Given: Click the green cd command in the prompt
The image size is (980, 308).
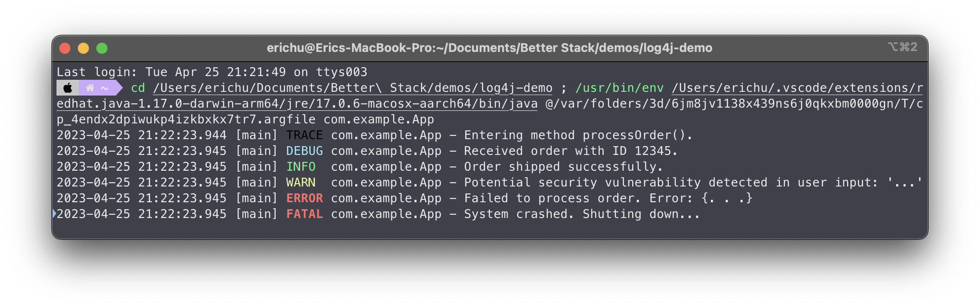Looking at the screenshot, I should [x=138, y=88].
